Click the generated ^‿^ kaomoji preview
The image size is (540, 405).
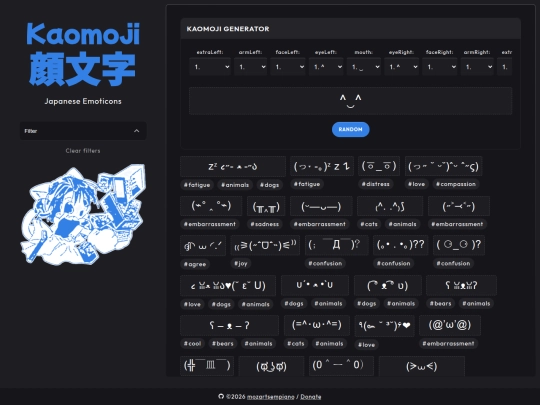click(351, 101)
